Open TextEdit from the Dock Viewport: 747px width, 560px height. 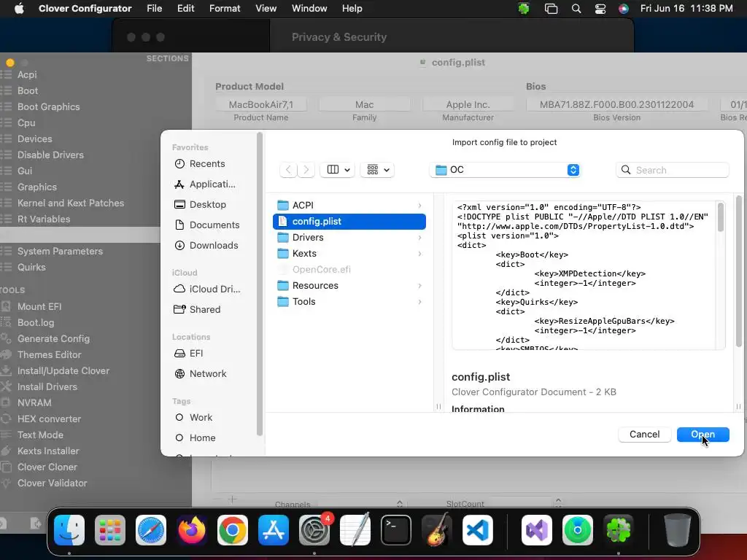point(355,529)
